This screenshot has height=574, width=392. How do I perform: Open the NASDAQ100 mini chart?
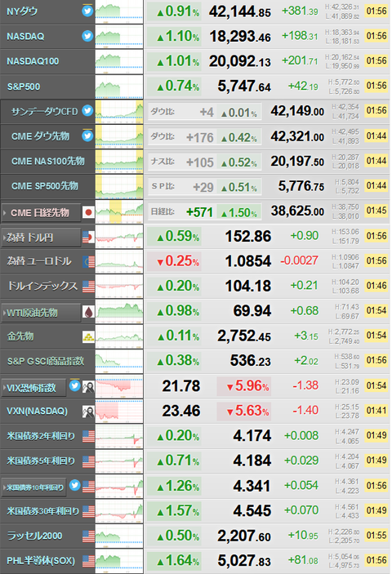pyautogui.click(x=119, y=61)
